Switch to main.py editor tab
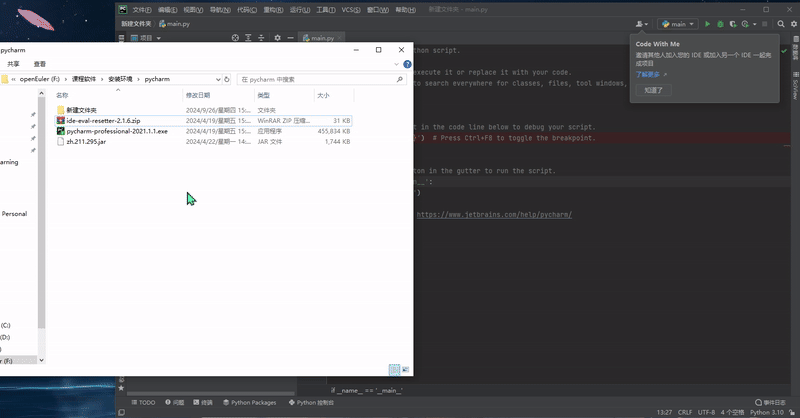This screenshot has height=418, width=800. 319,38
